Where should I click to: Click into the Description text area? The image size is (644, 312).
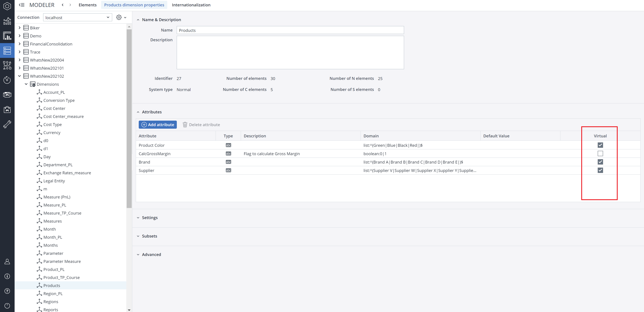point(290,53)
